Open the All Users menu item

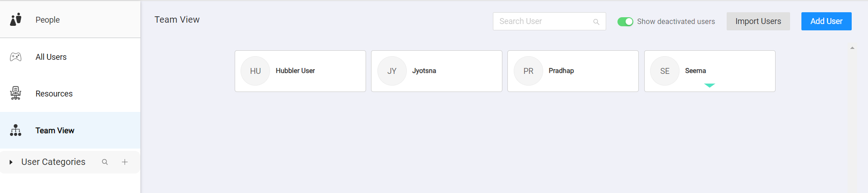pyautogui.click(x=51, y=57)
